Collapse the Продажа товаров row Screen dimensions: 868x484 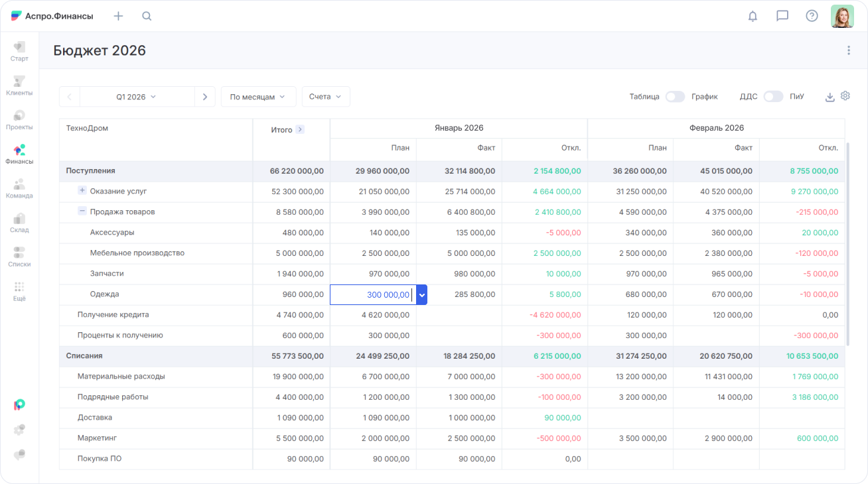tap(82, 212)
